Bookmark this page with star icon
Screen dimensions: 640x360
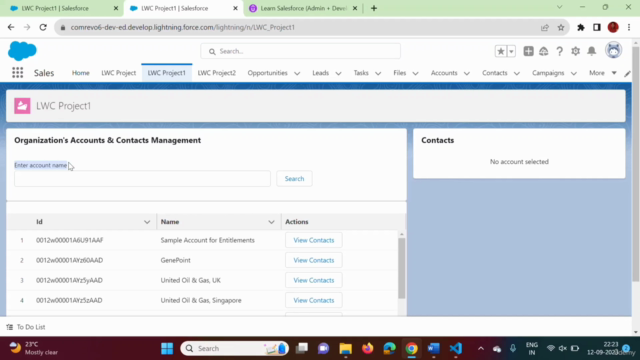tap(561, 27)
